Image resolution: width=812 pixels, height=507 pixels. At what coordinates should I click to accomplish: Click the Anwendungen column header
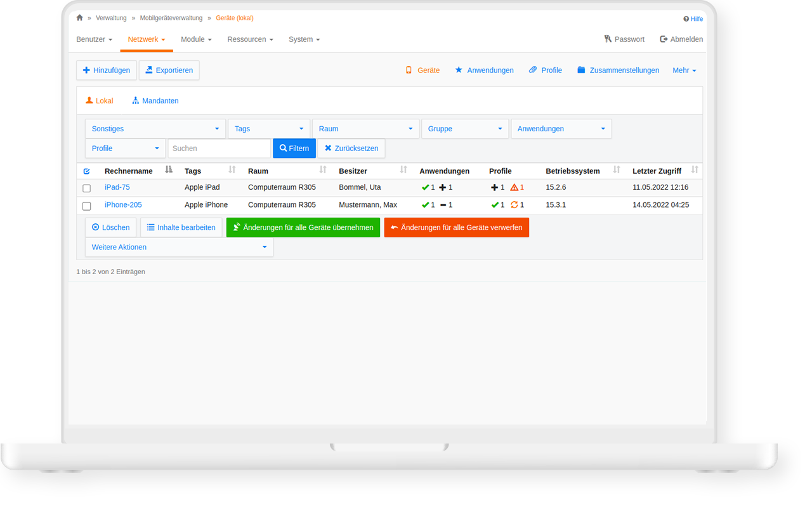pos(444,171)
